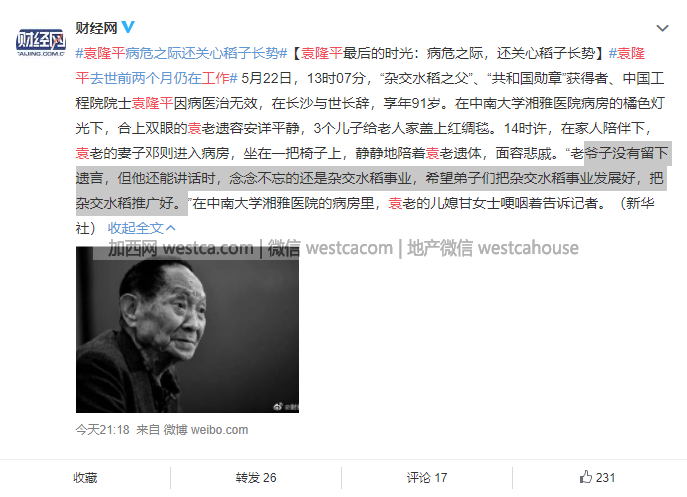The width and height of the screenshot is (687, 497).
Task: Click the Weibo watermark on the photo
Action: pos(286,407)
